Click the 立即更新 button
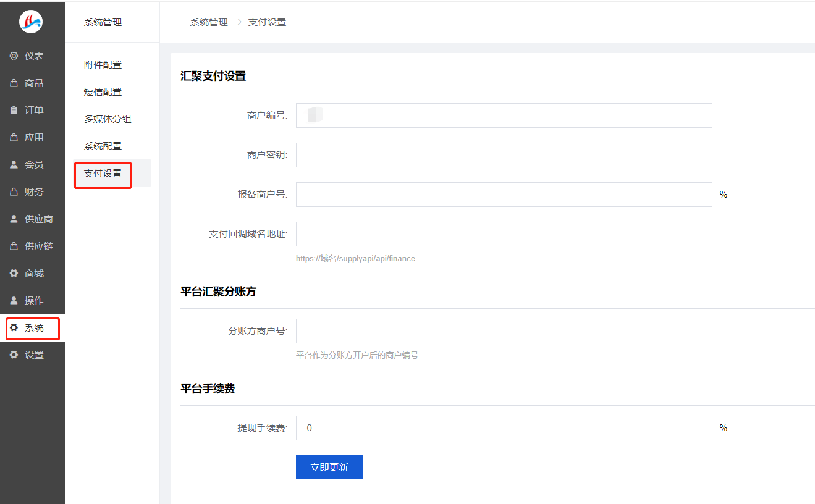The image size is (815, 504). pos(329,468)
